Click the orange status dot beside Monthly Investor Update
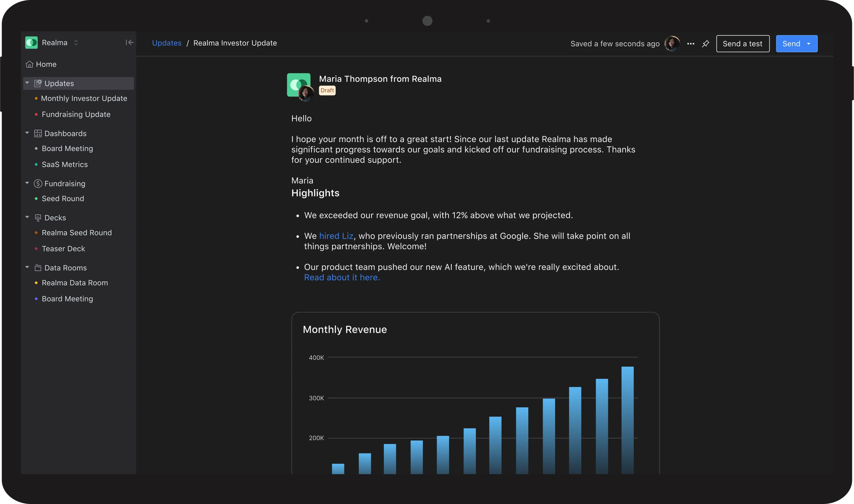This screenshot has width=854, height=504. (36, 98)
